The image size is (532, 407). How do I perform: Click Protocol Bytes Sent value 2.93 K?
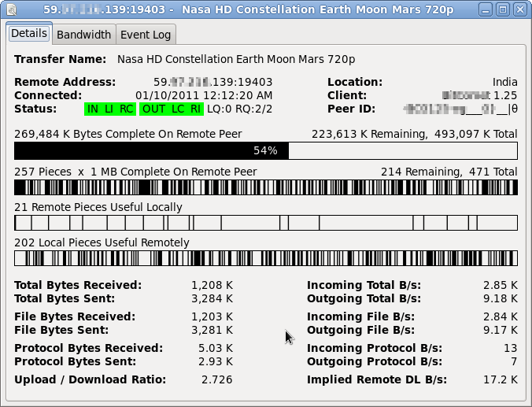point(216,361)
